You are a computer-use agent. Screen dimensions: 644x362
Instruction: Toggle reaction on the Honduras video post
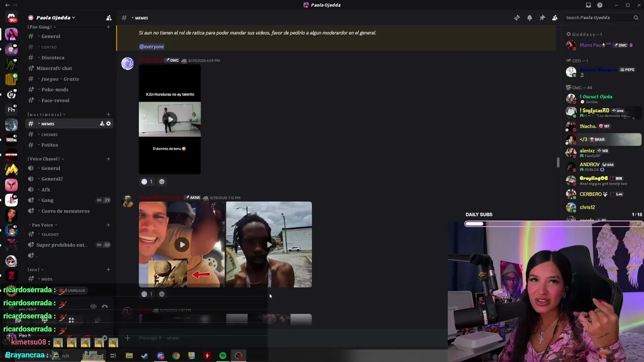[x=147, y=182]
